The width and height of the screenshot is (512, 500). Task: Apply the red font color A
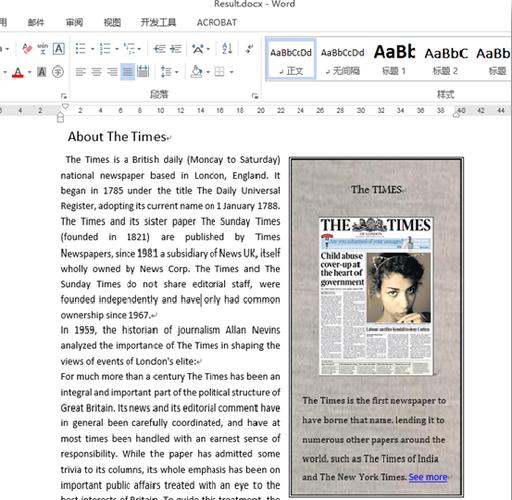coord(18,72)
